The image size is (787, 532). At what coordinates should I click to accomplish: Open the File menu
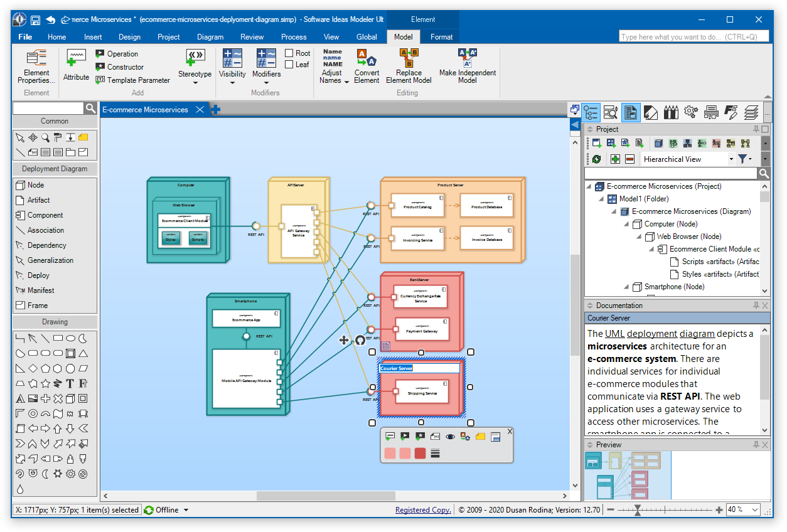[26, 37]
